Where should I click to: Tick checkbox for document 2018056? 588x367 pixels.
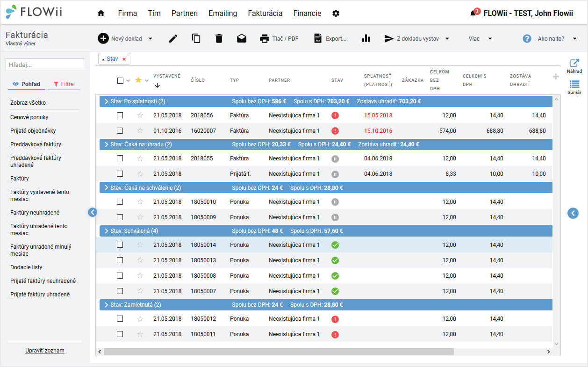tap(120, 115)
